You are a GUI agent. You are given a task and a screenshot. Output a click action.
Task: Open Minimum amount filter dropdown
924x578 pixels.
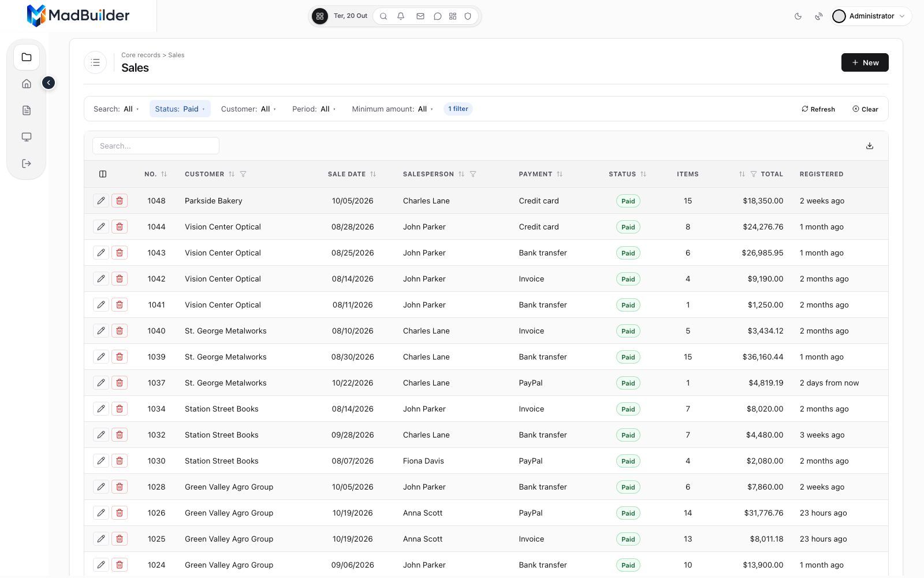392,109
